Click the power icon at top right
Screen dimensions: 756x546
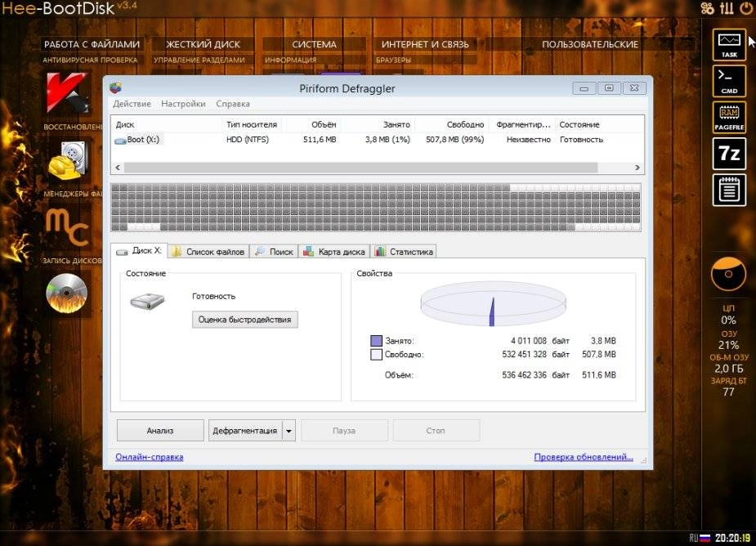(x=746, y=7)
